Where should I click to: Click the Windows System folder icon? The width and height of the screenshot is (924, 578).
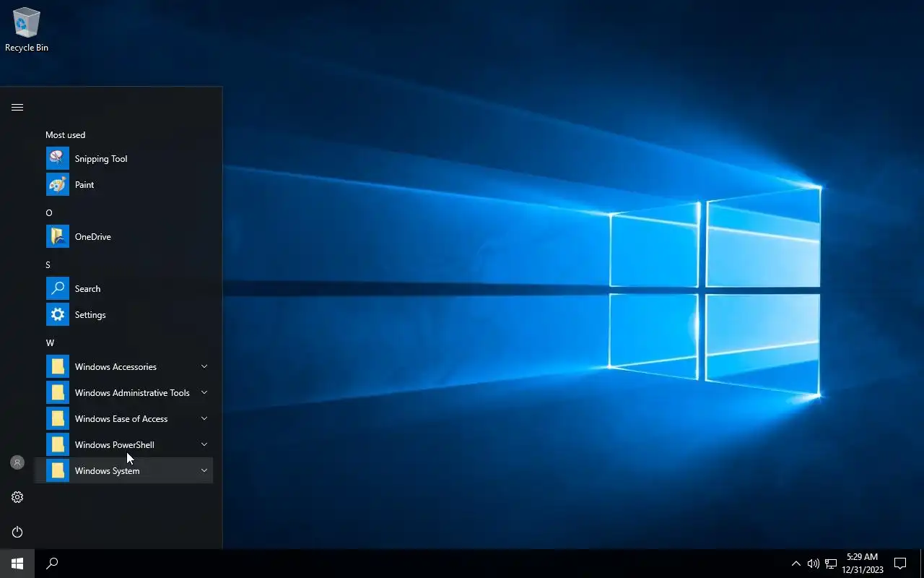point(58,470)
